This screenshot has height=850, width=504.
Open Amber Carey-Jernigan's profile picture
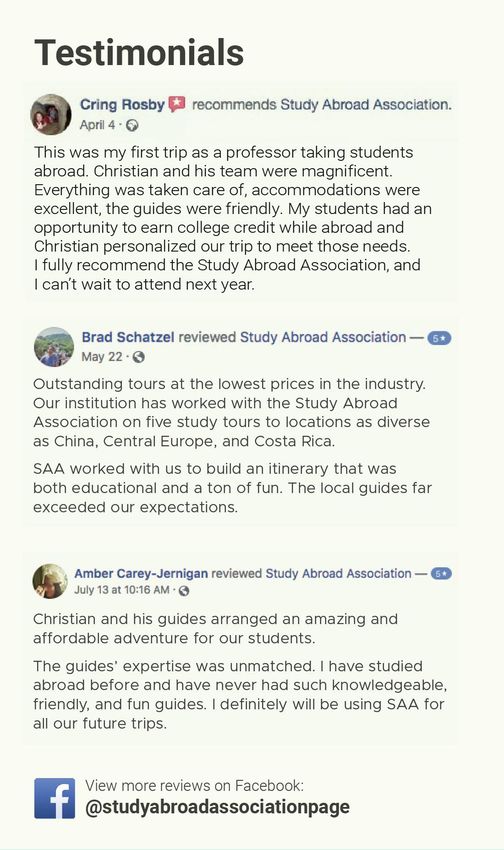pyautogui.click(x=50, y=581)
